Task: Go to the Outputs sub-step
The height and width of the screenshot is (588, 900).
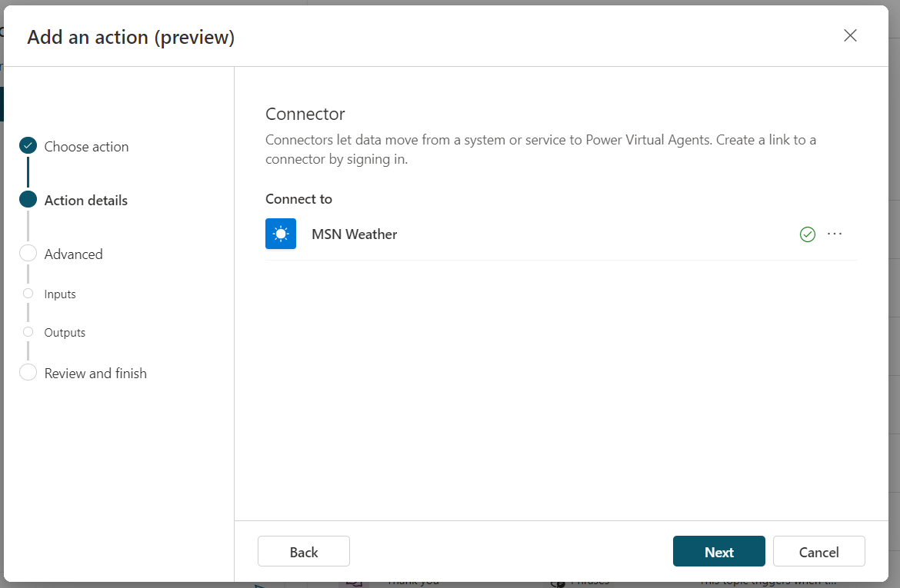Action: [65, 333]
